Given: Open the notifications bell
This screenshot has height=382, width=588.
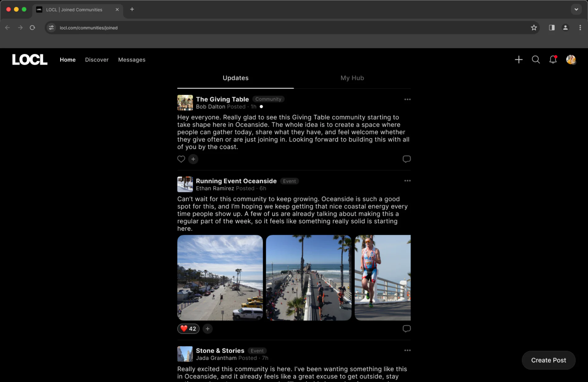Looking at the screenshot, I should click(553, 59).
